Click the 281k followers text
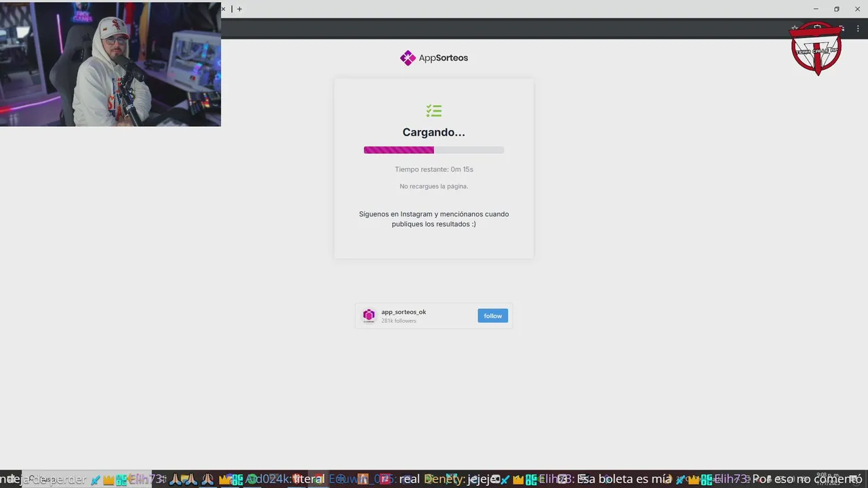The height and width of the screenshot is (488, 868). click(x=399, y=321)
